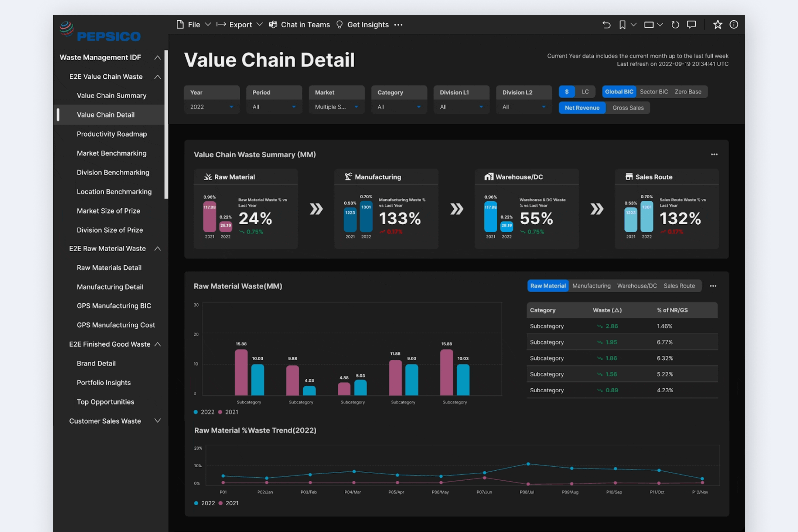
Task: Click the view layout rectangle icon
Action: (x=649, y=25)
